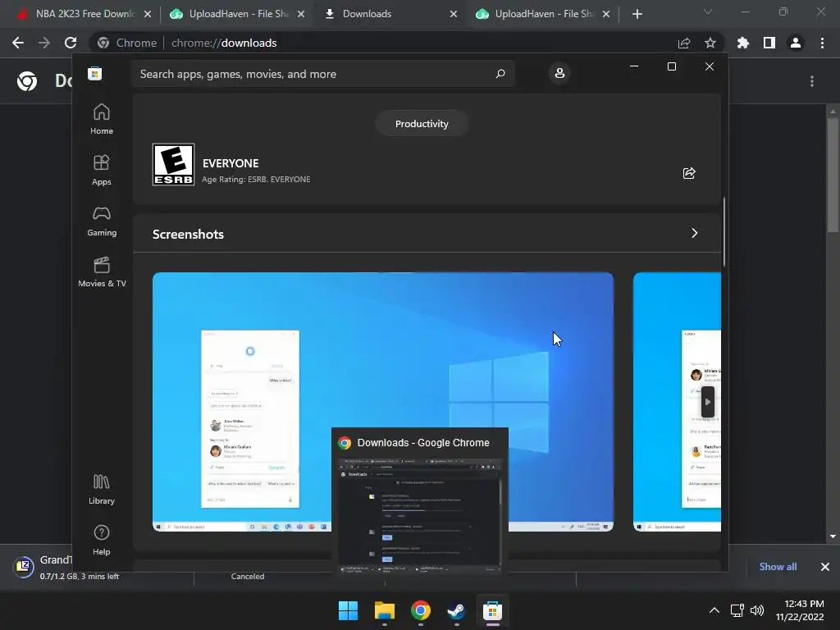Close the Downloads tab
The image size is (840, 630).
tap(453, 14)
